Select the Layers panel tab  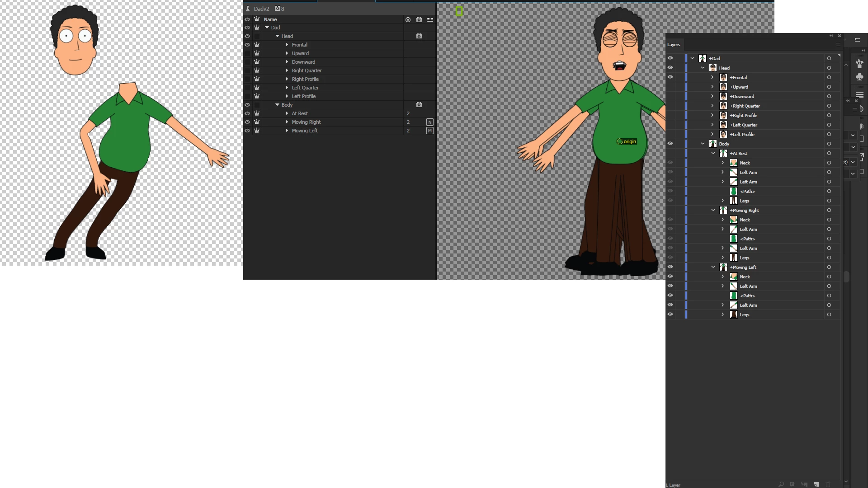(674, 45)
